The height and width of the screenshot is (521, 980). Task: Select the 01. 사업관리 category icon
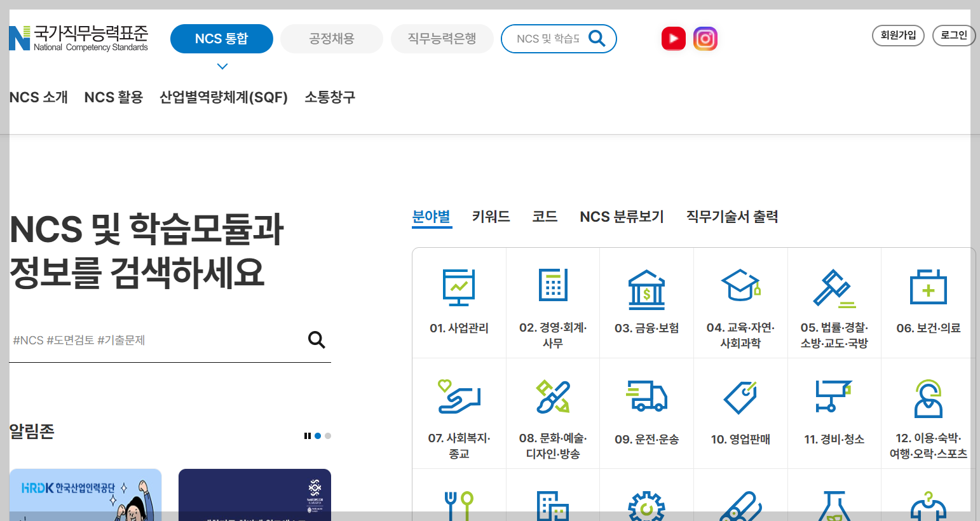(459, 288)
